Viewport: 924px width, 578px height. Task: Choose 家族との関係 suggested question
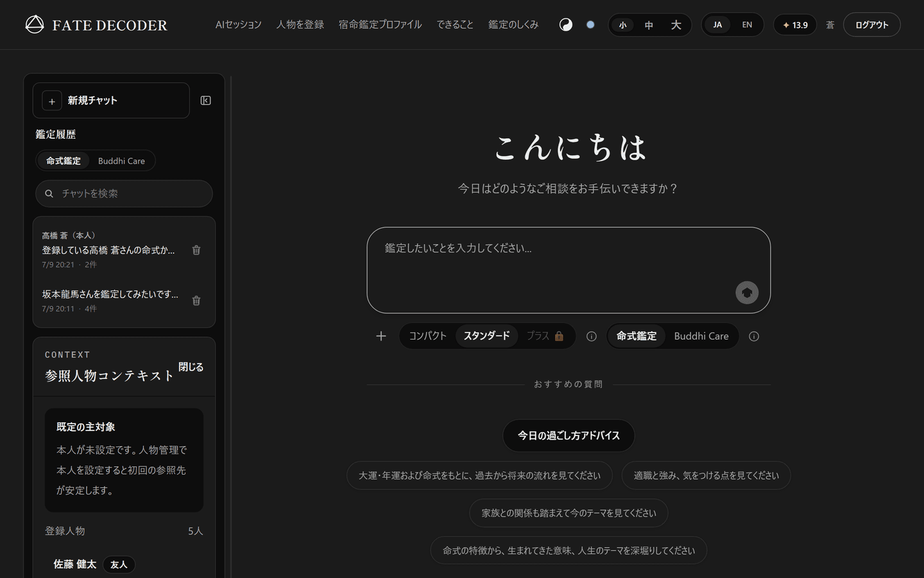click(569, 513)
